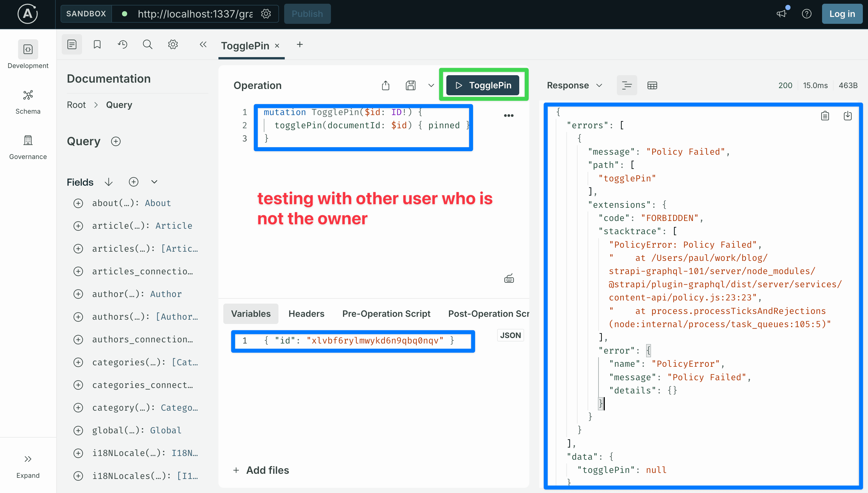This screenshot has height=493, width=868.
Task: Open the Pre-Operation Script tab
Action: [386, 314]
